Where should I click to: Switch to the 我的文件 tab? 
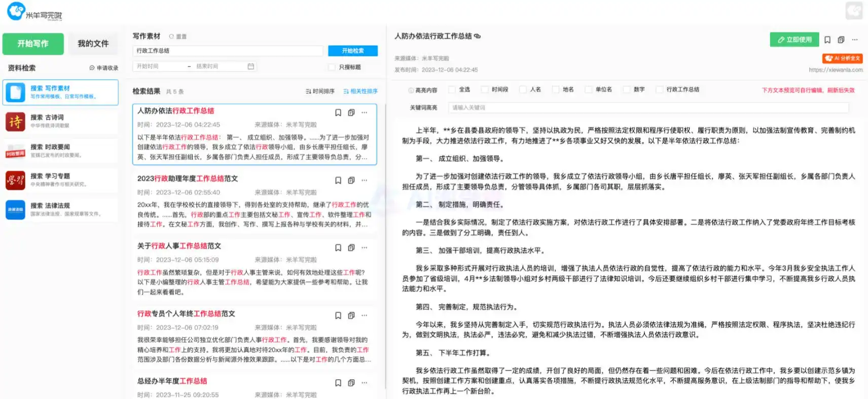click(x=93, y=44)
